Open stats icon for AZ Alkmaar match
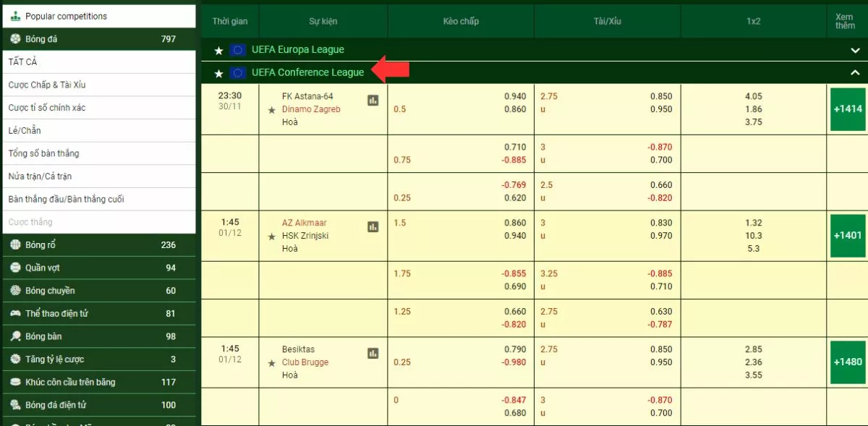Image resolution: width=868 pixels, height=426 pixels. 373,226
